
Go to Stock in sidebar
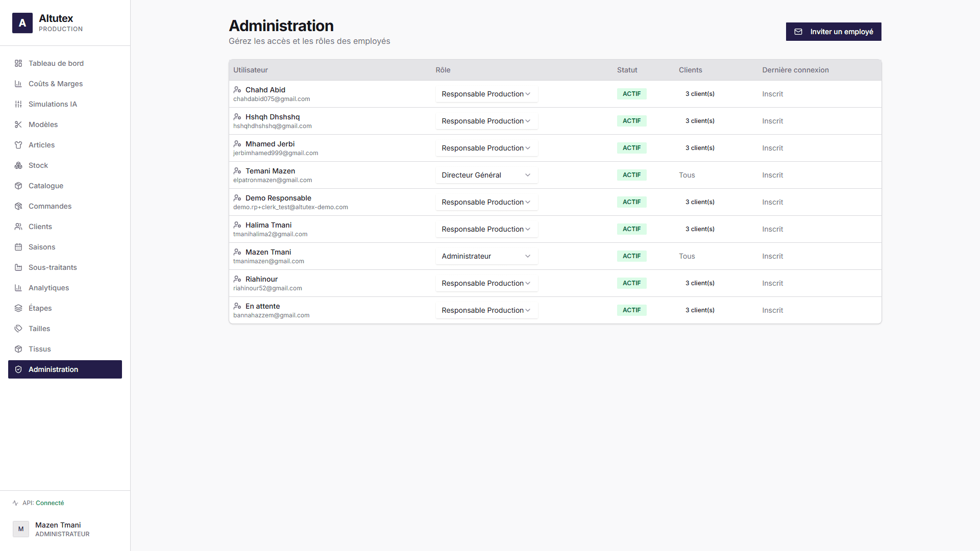click(65, 165)
